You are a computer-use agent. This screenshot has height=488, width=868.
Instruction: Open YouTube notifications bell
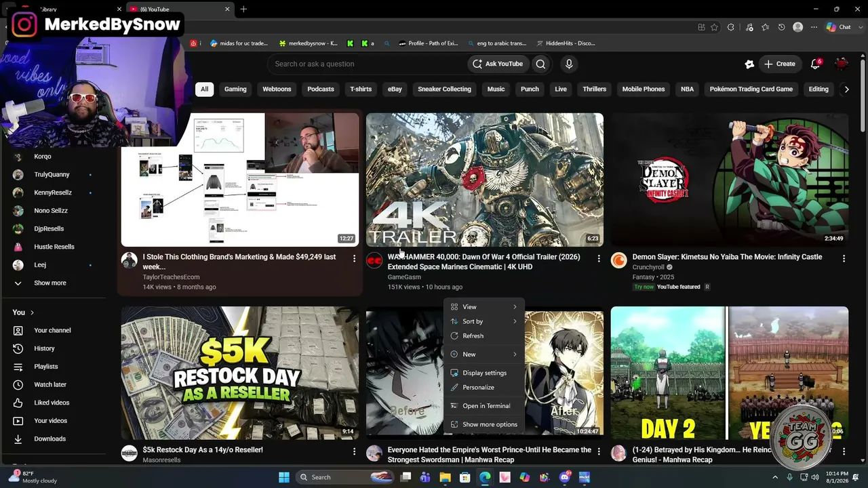tap(816, 64)
